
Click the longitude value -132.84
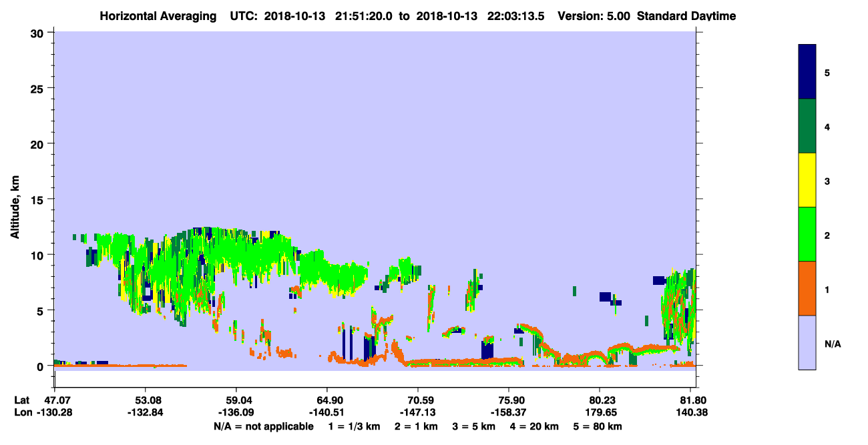click(x=146, y=412)
